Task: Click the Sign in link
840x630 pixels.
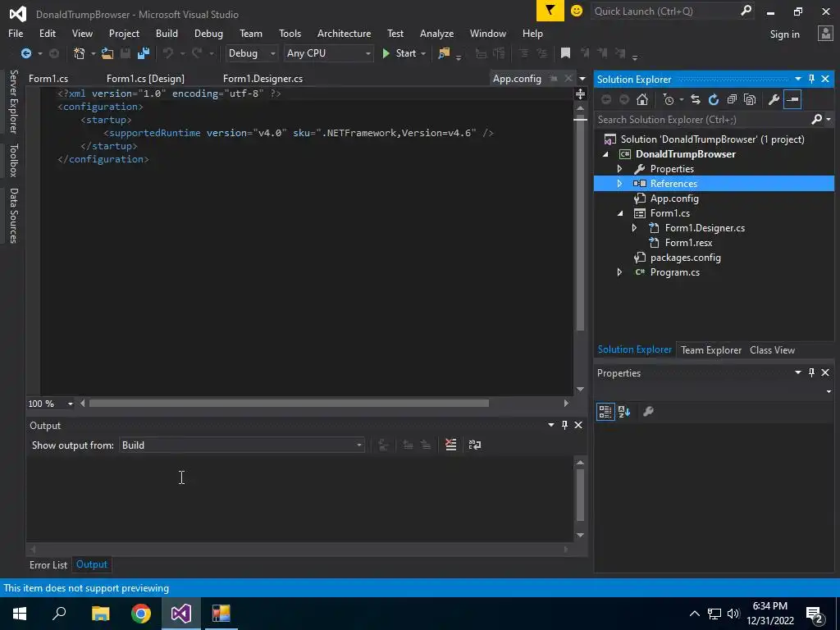Action: tap(784, 34)
